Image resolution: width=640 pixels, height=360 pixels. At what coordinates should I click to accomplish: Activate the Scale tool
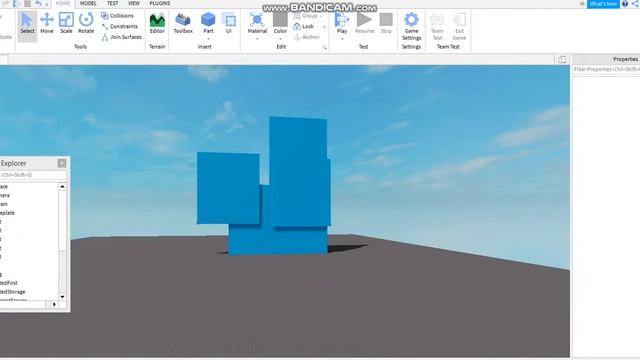(x=66, y=23)
